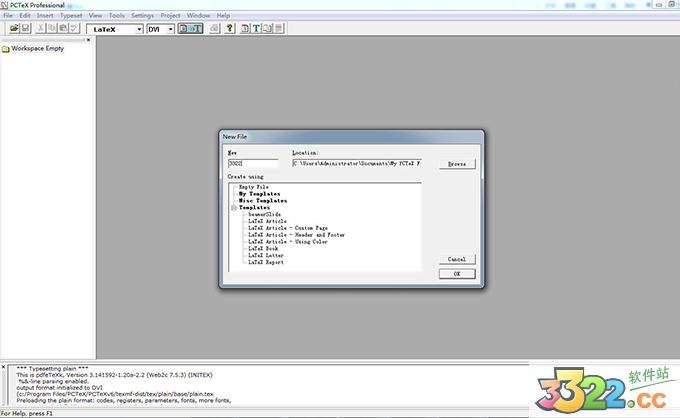Select the beamerSlide template
Viewport: 680px width, 418px height.
click(x=265, y=214)
